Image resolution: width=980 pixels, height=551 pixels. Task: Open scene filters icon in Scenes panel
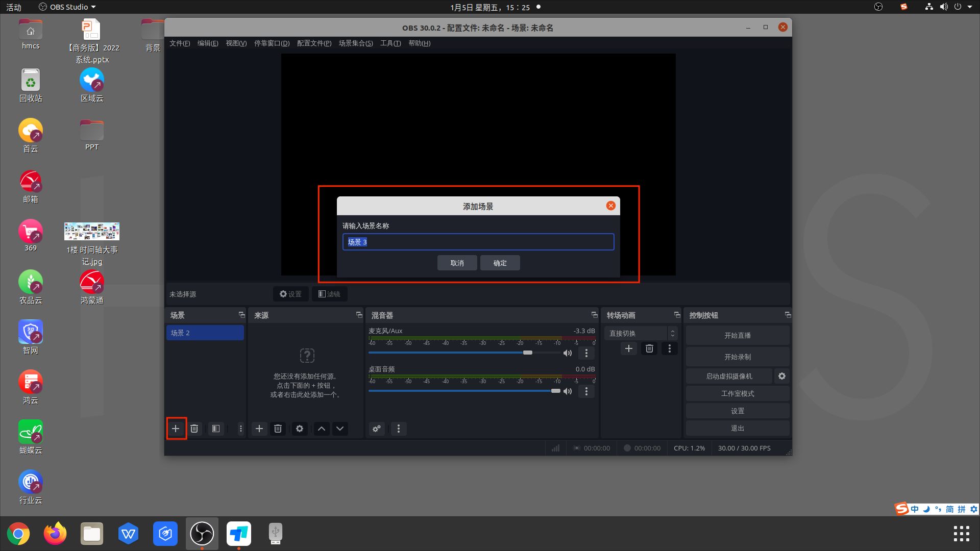coord(216,429)
